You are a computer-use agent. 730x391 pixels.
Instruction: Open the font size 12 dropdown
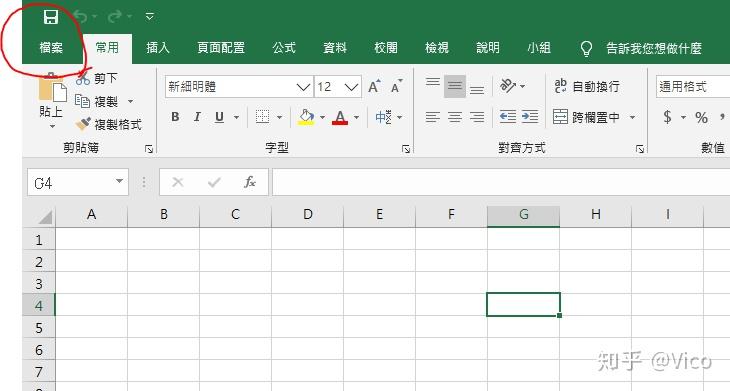coord(351,87)
